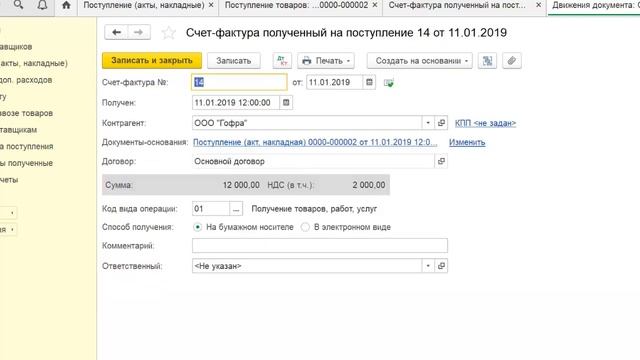Open the Ответственный dropdown list
640x360 pixels.
point(428,266)
